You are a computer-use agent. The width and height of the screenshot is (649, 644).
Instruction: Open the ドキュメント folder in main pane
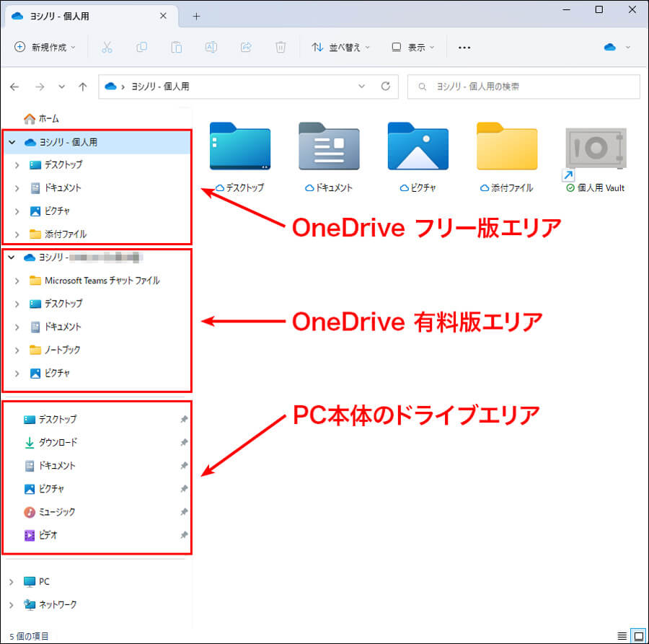click(329, 157)
